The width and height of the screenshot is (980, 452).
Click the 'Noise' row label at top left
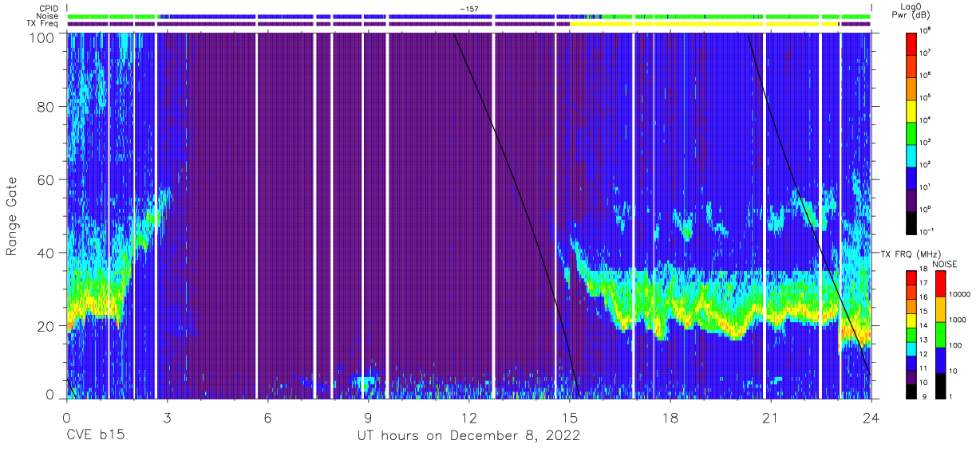click(x=49, y=16)
